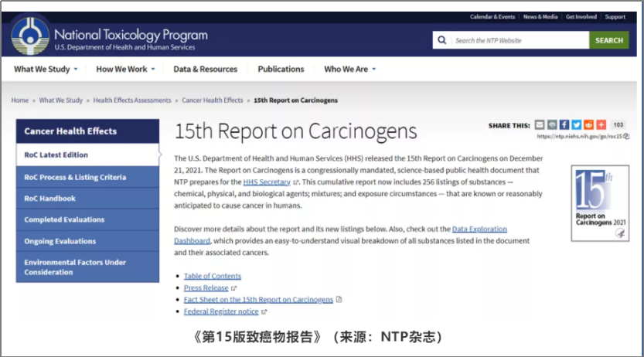Share the report on Twitter
Screen dimensions: 644x357
pyautogui.click(x=577, y=124)
